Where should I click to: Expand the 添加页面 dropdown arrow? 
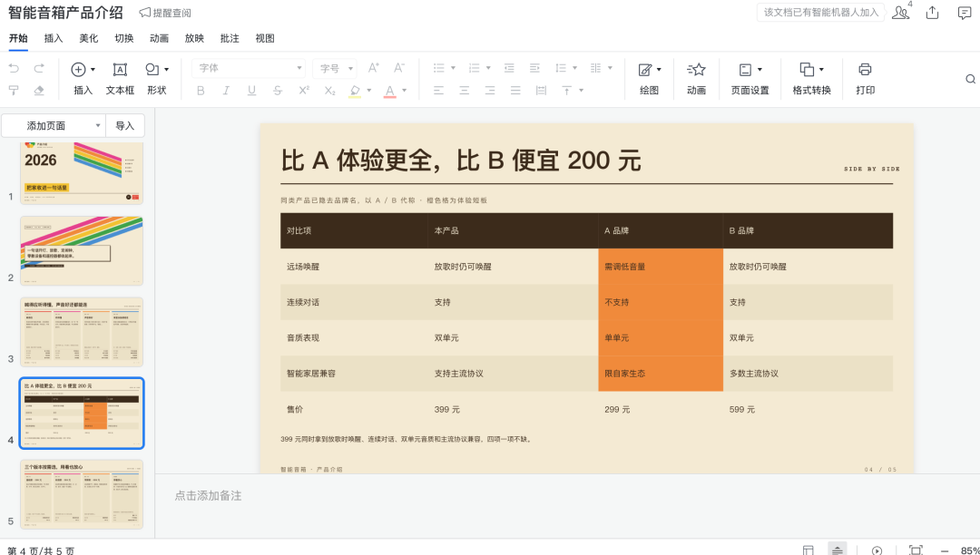click(x=97, y=125)
